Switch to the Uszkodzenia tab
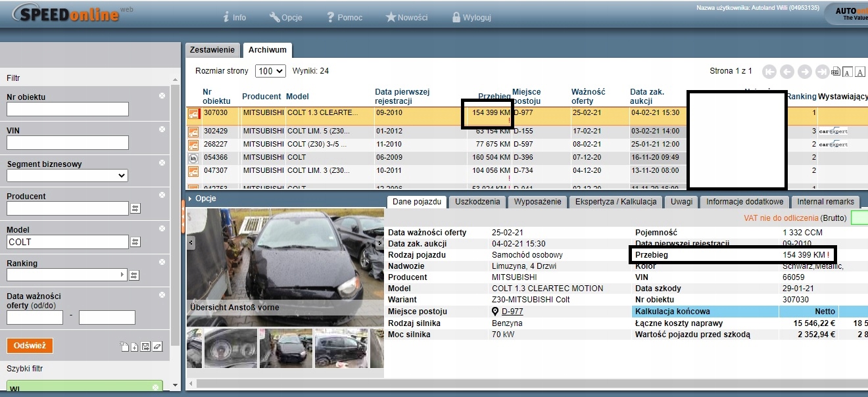Screen dimensions: 868x397 [477, 202]
